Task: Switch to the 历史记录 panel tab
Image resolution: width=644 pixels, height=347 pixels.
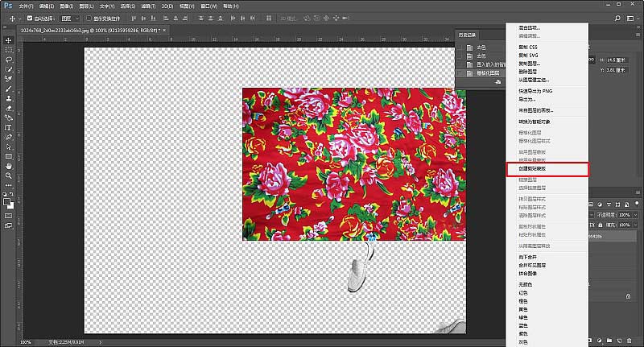Action: pos(469,36)
